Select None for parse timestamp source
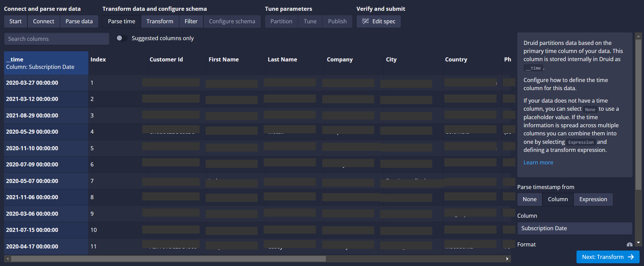Screen dimensions: 644x266 (x=529, y=199)
